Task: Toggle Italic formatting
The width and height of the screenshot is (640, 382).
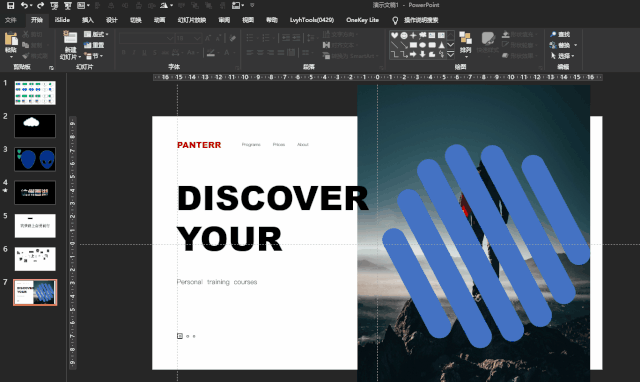Action: coord(134,53)
